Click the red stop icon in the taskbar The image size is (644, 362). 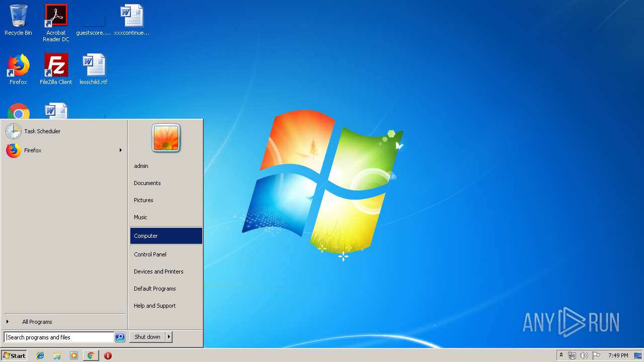click(x=108, y=355)
